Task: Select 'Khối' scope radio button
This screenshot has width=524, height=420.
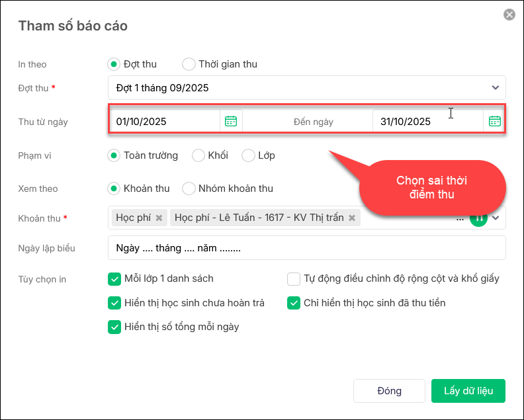Action: point(198,155)
